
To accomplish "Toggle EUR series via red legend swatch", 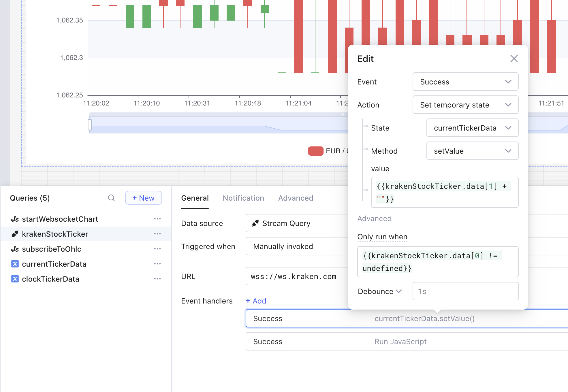I will (315, 151).
